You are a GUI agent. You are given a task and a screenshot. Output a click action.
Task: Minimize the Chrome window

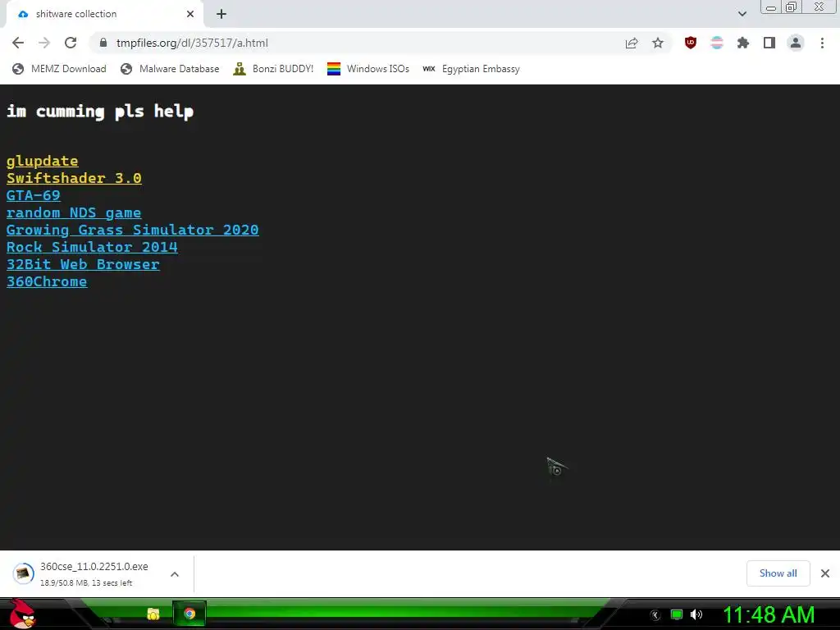[x=771, y=7]
